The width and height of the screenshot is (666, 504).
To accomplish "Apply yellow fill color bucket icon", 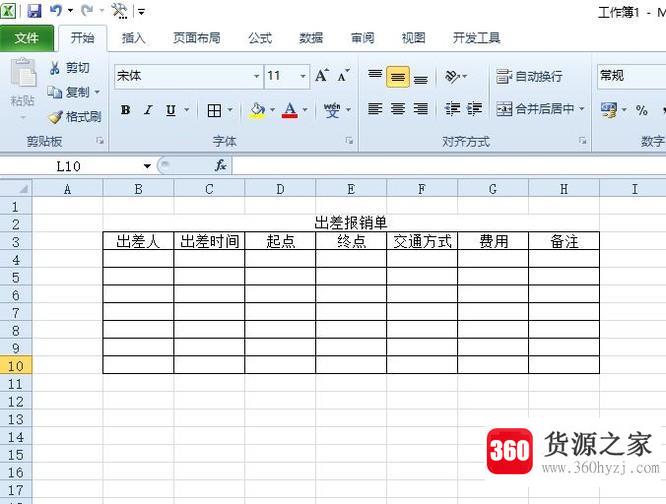I will pyautogui.click(x=257, y=110).
